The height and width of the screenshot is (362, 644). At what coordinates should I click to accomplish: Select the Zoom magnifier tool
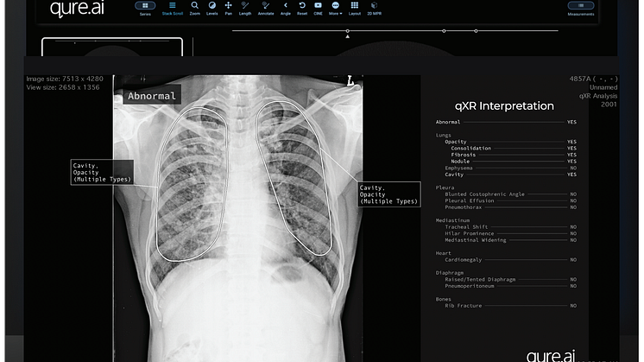[195, 9]
